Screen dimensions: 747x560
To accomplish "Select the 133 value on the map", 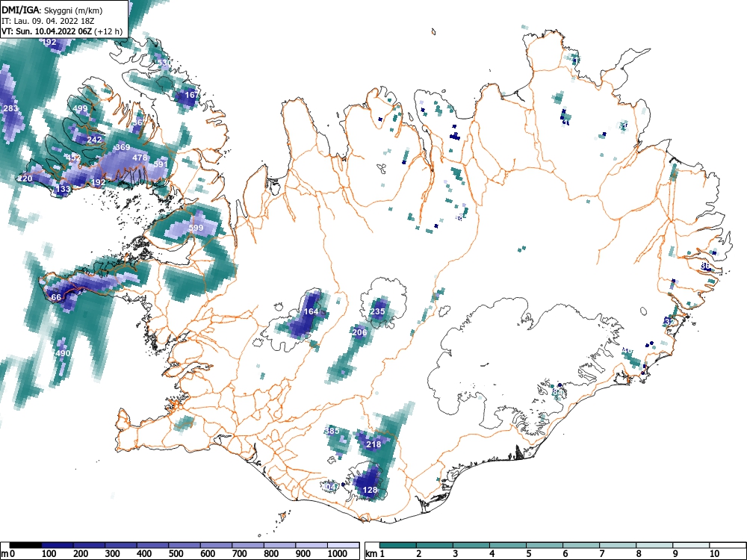I will click(x=63, y=189).
